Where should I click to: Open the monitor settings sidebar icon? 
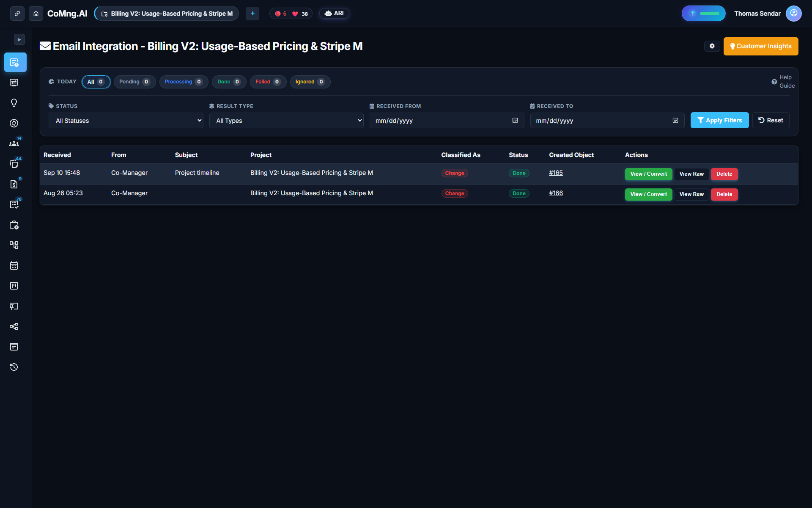point(14,83)
